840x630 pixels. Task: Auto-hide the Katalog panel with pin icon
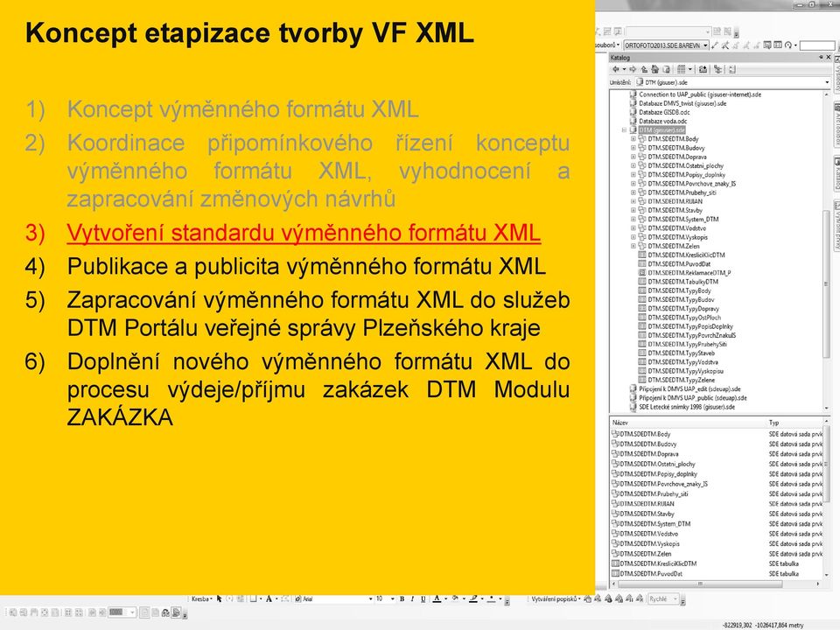pos(821,58)
